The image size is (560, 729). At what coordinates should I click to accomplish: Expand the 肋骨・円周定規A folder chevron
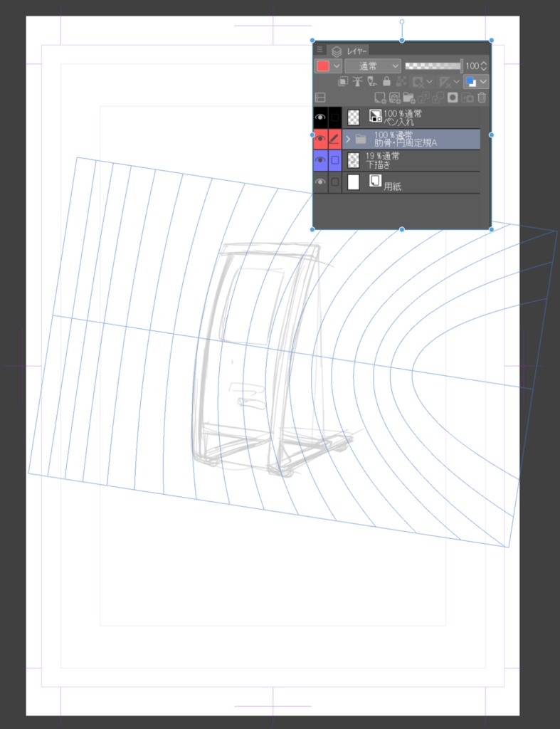coord(348,139)
